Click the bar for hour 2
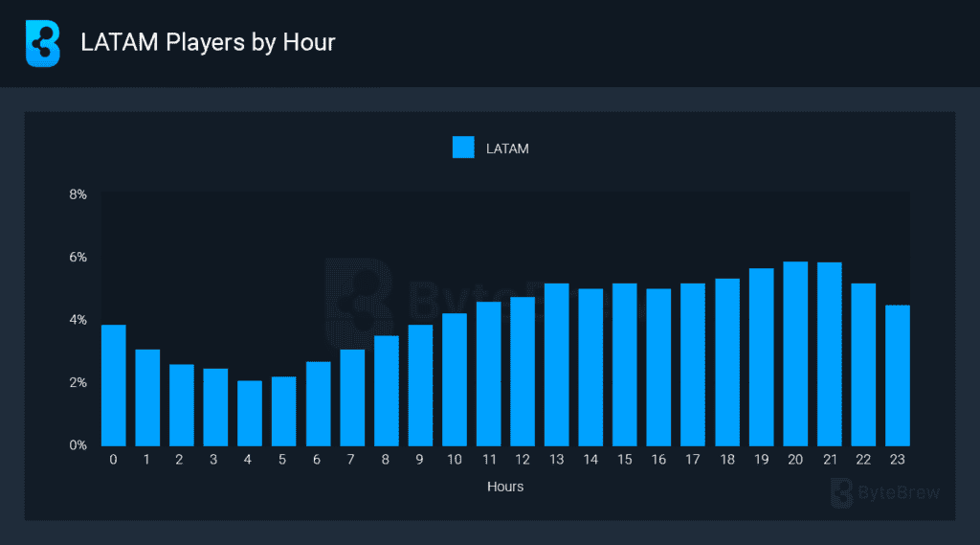Image resolution: width=980 pixels, height=545 pixels. tap(182, 404)
